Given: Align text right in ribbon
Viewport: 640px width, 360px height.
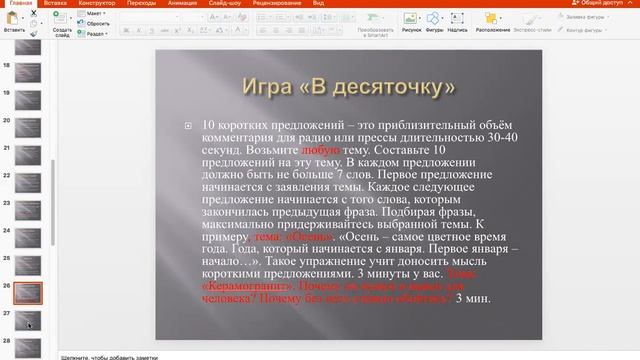Looking at the screenshot, I should [289, 31].
